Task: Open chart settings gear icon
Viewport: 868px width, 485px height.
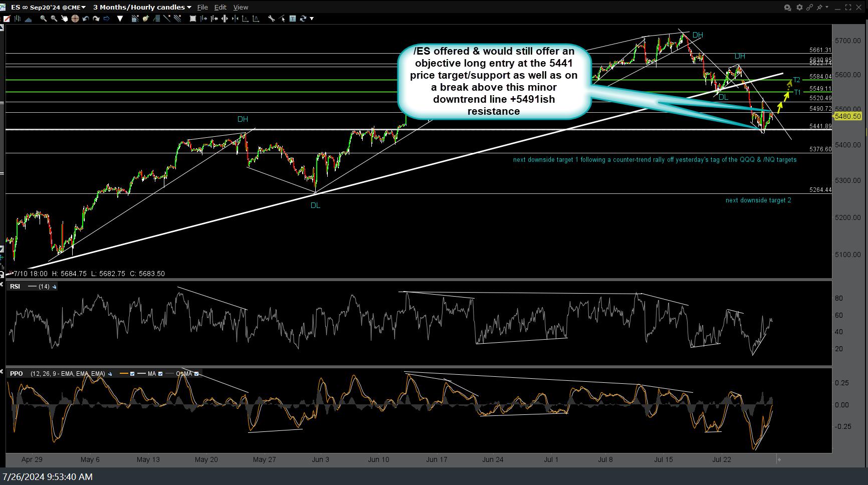Action: click(x=799, y=7)
